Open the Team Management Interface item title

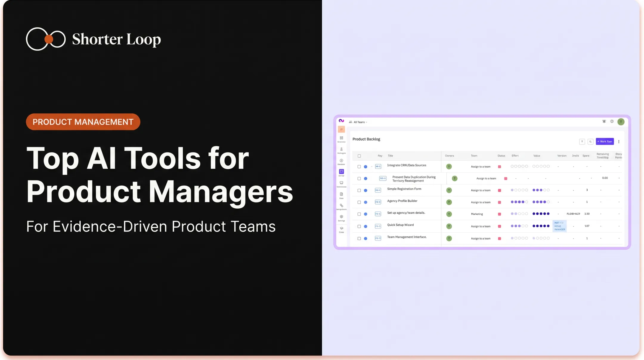pyautogui.click(x=407, y=237)
